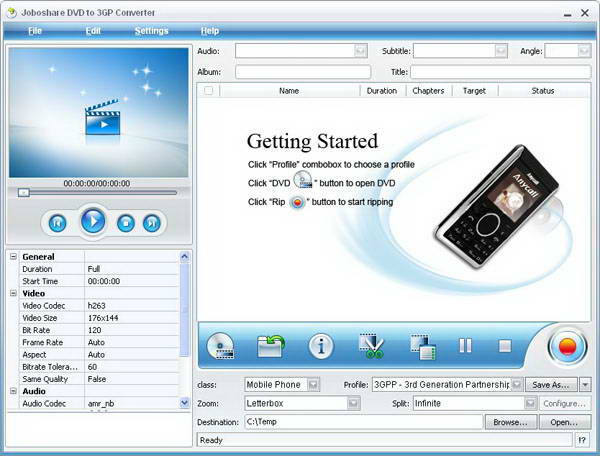Open the Zoom Letterbox dropdown

point(353,403)
